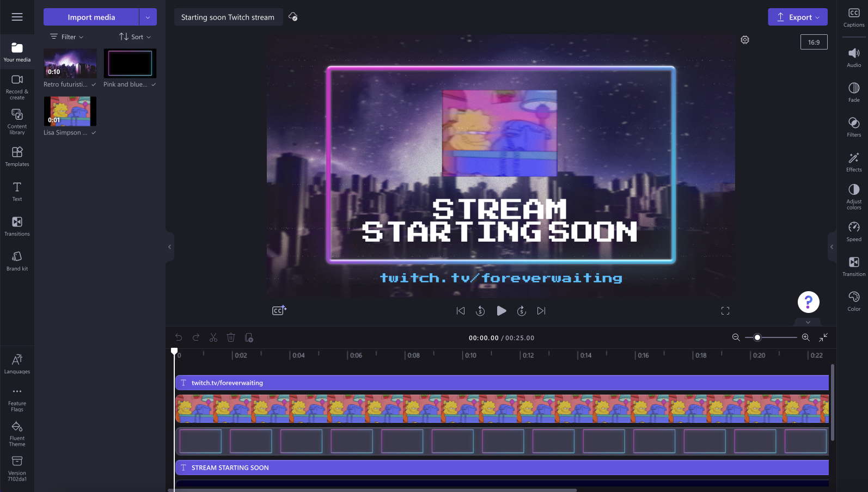Open the Captions panel

[854, 17]
